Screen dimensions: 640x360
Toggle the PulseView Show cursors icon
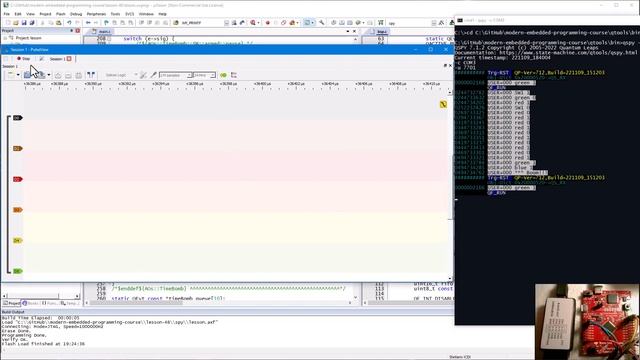click(x=91, y=75)
